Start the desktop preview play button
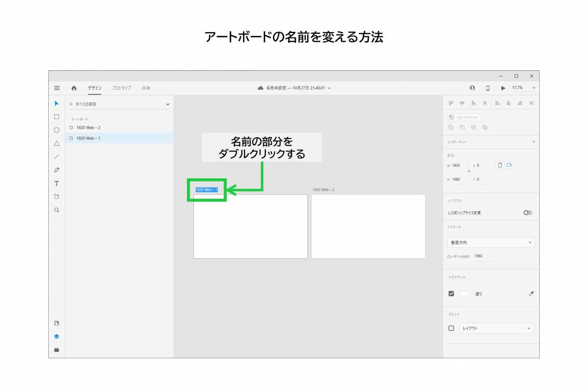588x391 pixels. coord(503,88)
